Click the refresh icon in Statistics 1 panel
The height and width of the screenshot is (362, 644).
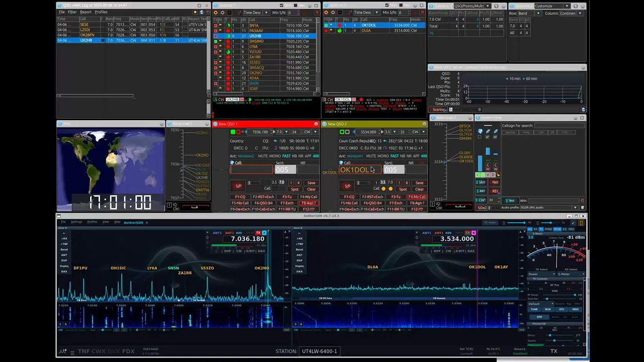(496, 6)
